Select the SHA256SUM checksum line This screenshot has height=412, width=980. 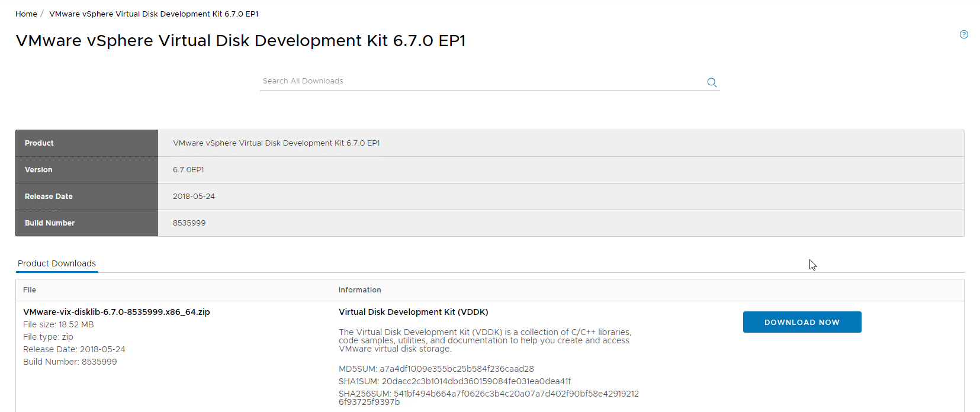click(x=489, y=398)
